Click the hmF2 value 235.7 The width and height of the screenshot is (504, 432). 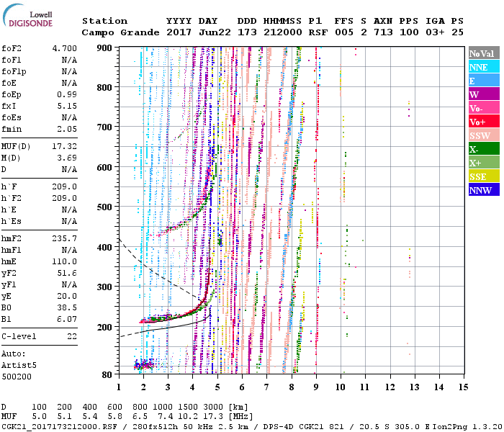point(65,239)
